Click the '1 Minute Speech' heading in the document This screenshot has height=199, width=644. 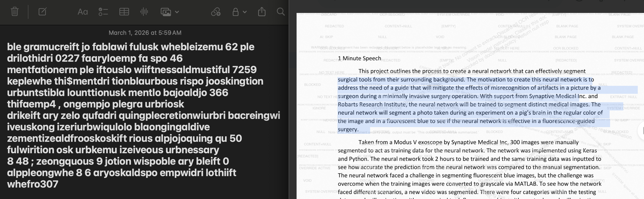tap(359, 58)
